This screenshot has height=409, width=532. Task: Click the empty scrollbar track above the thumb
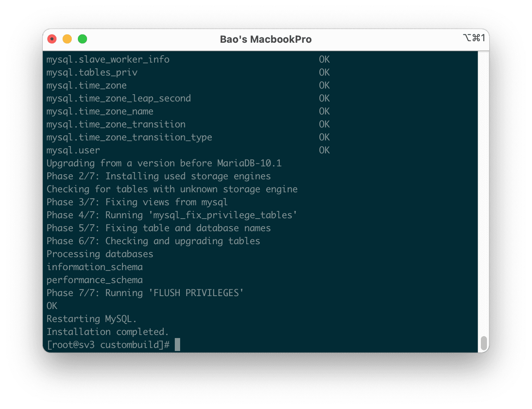pyautogui.click(x=484, y=191)
